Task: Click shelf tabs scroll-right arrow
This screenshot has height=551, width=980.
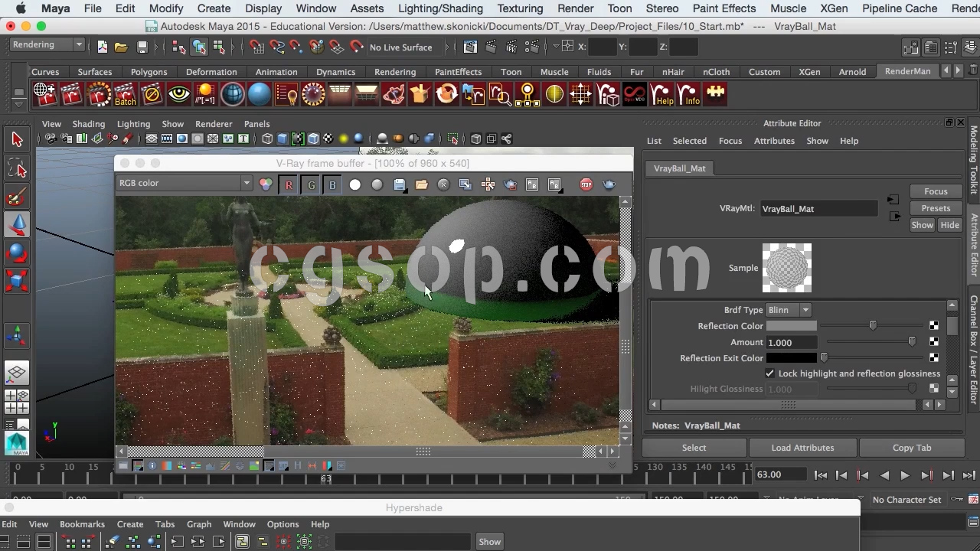Action: pyautogui.click(x=959, y=71)
